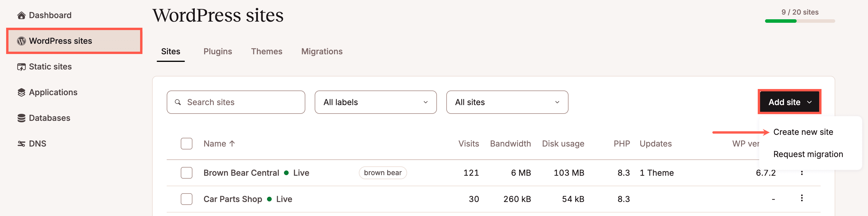The width and height of the screenshot is (868, 216).
Task: Click the Applications stack icon
Action: (x=21, y=93)
